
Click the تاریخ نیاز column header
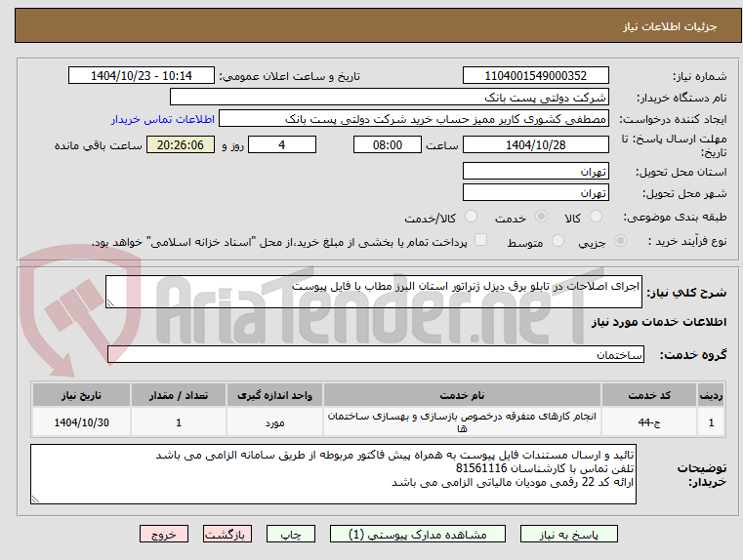point(81,395)
